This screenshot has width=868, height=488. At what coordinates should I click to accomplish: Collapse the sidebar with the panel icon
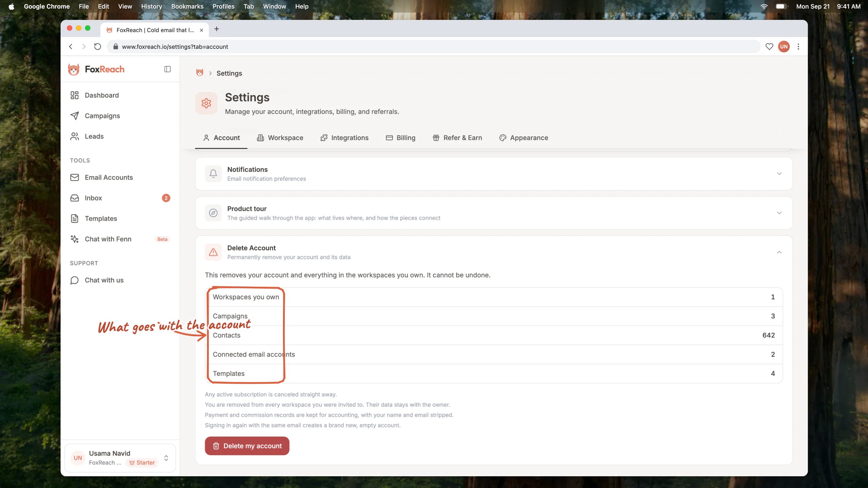pyautogui.click(x=168, y=69)
